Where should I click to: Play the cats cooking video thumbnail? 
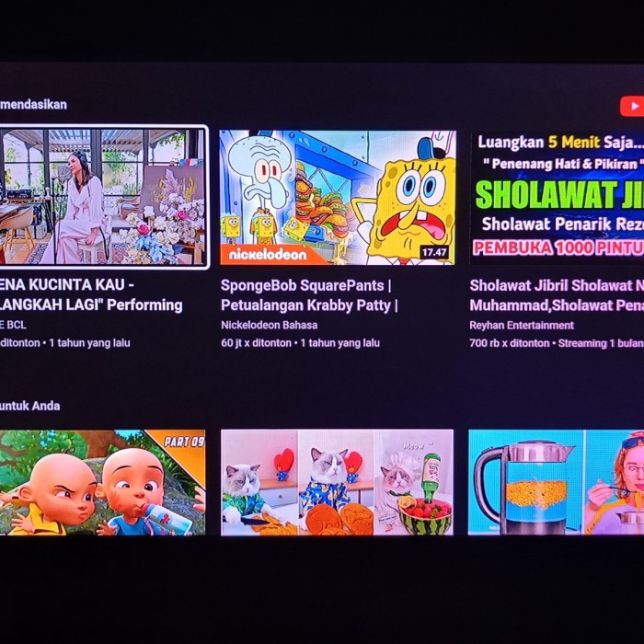tap(338, 482)
